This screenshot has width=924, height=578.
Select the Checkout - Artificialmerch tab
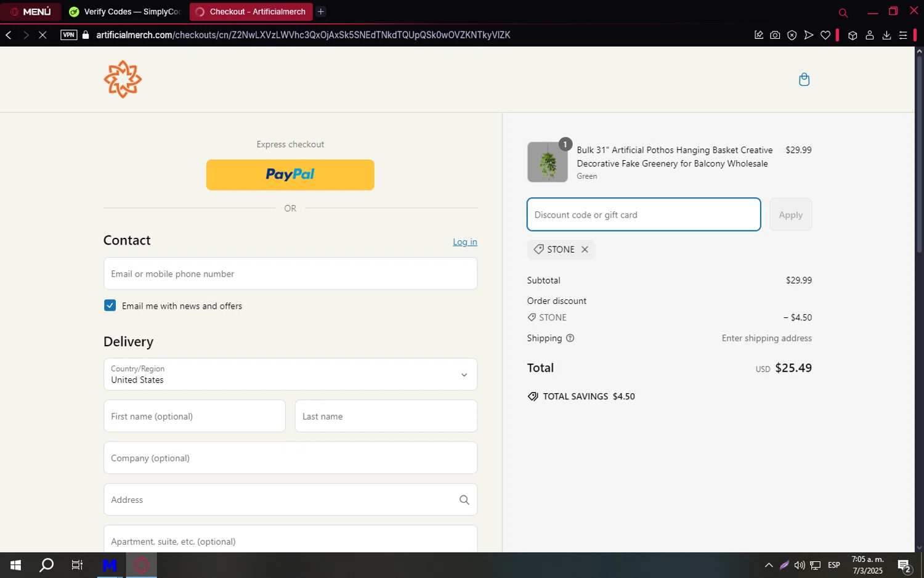(x=251, y=12)
